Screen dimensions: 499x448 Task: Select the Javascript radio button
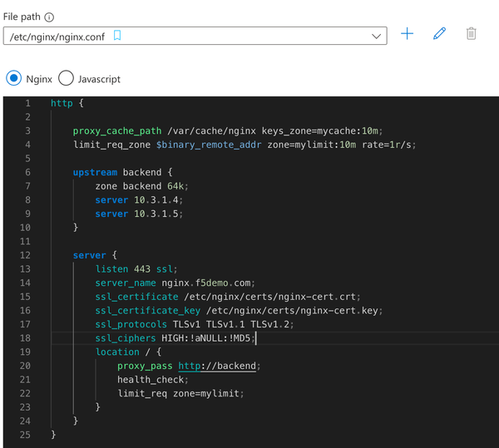pos(66,79)
